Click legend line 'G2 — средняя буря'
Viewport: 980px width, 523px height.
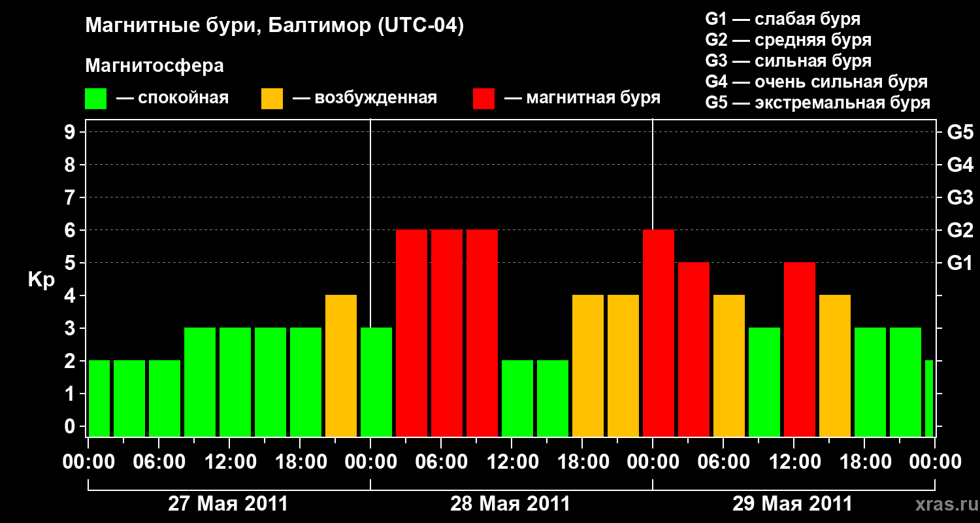click(789, 40)
